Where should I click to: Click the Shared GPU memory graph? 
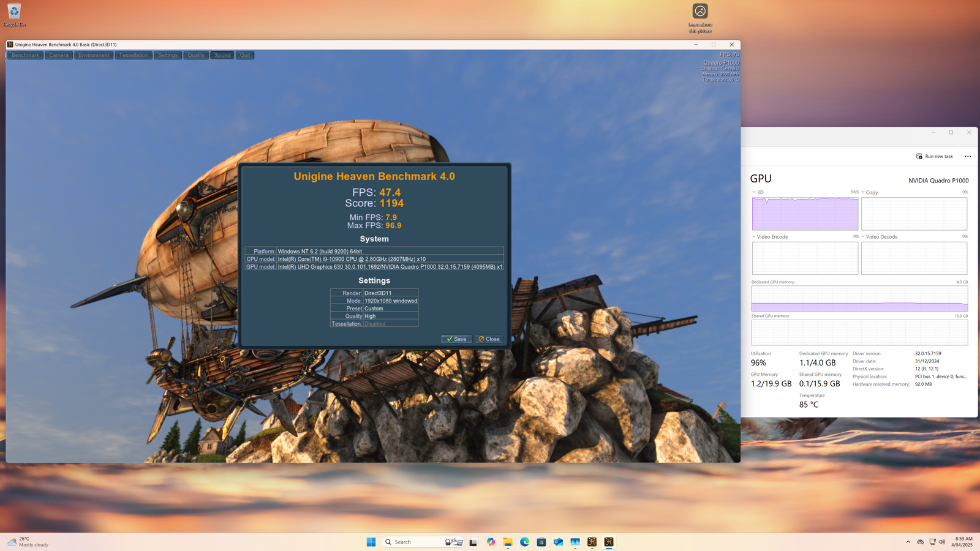pos(859,332)
